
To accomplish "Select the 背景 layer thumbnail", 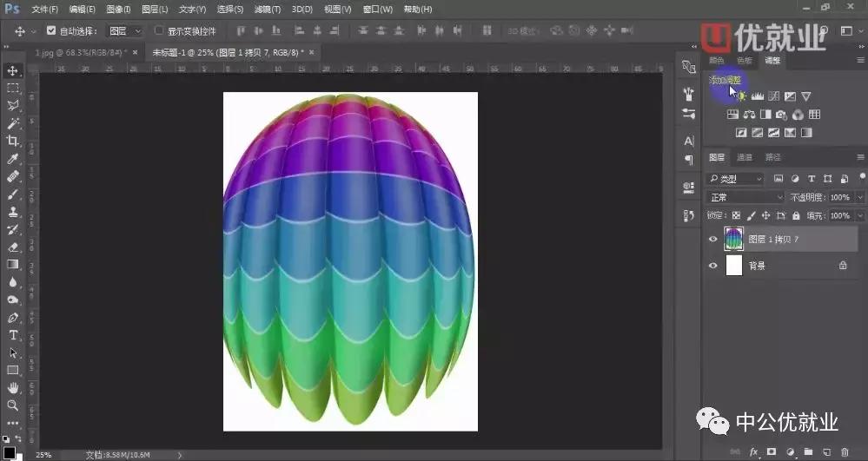I will click(734, 266).
